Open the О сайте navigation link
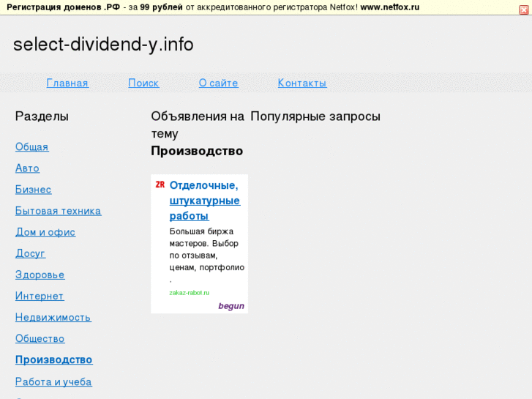This screenshot has width=532, height=399. (x=219, y=83)
